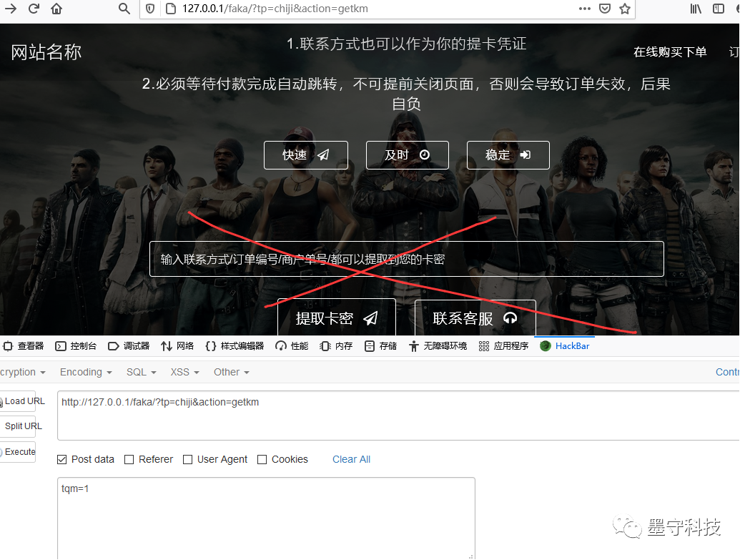Expand the Encryption dropdown in HackBar
This screenshot has width=745, height=560.
pyautogui.click(x=23, y=372)
